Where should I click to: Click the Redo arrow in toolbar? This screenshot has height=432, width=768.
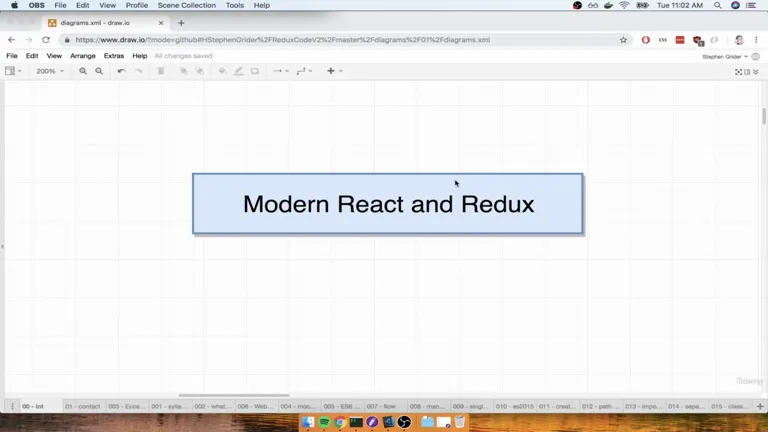(139, 71)
